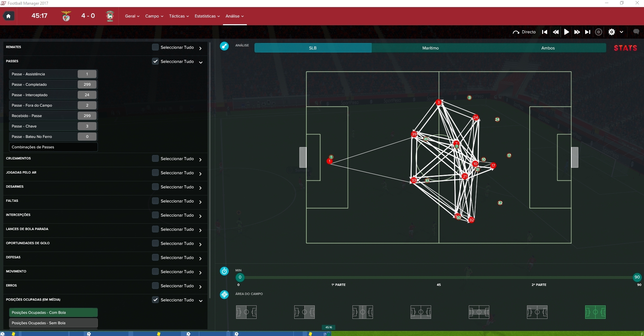Screen dimensions: 644x336
Task: Select the green full-pitch area thumbnail
Action: (595, 312)
